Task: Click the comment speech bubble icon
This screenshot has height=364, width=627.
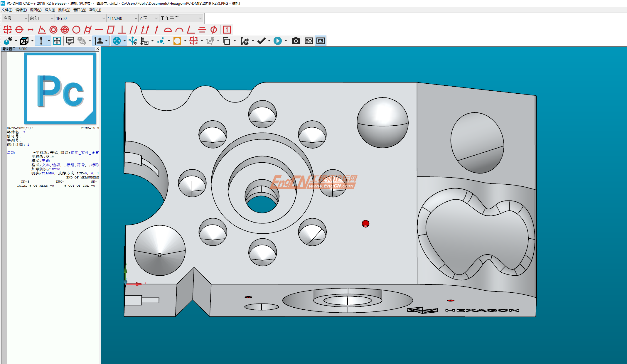Action: coord(70,41)
